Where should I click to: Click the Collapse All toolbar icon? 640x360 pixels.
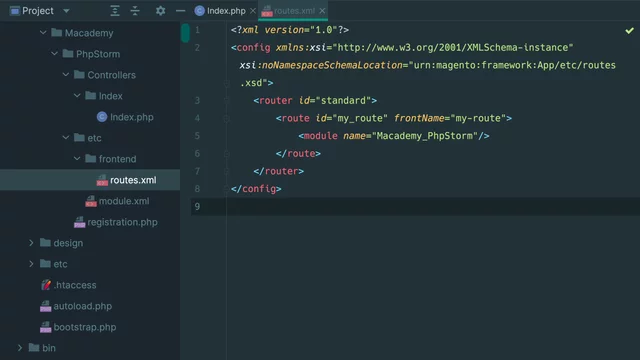[135, 11]
